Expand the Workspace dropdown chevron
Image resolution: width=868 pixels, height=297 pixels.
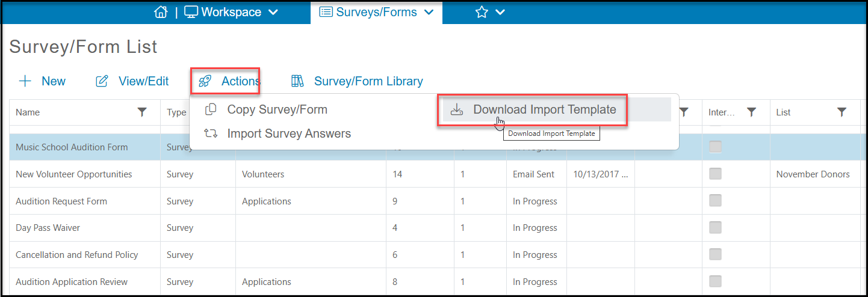[x=273, y=12]
